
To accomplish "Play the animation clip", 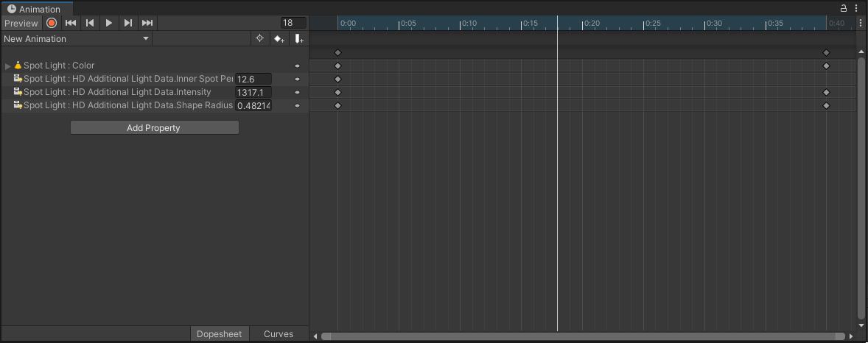I will (x=109, y=23).
